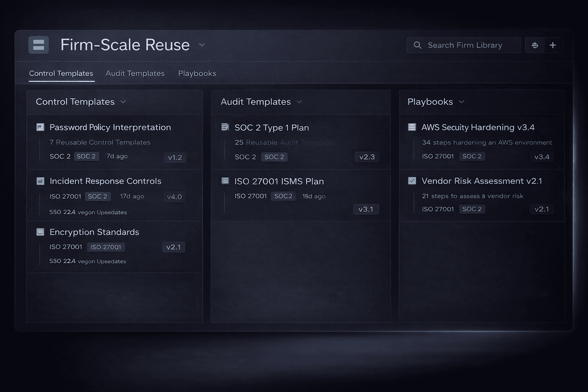Open the Encryption Standards template title
The image size is (588, 392).
coord(94,232)
